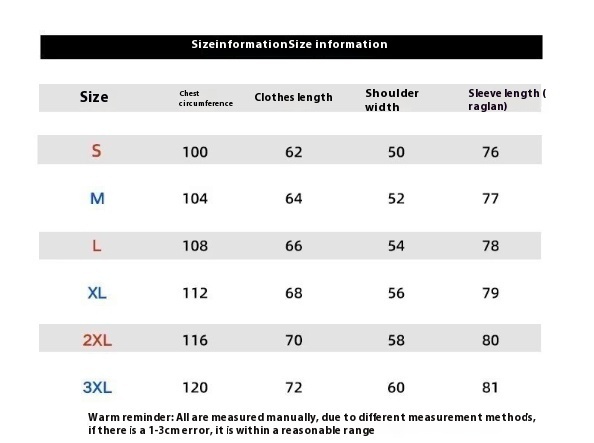This screenshot has width=594, height=443.
Task: Click the Size information header banner
Action: click(291, 47)
